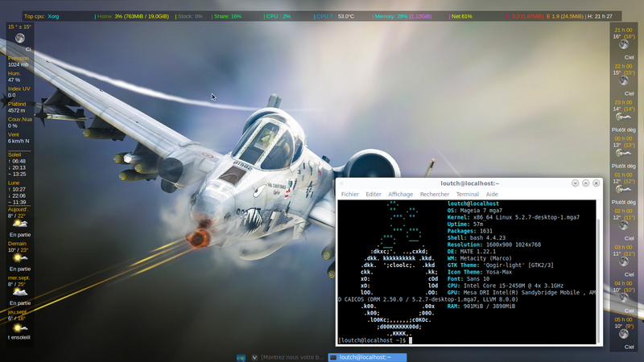
Task: Click the 'Packages: 1631' line in terminal
Action: click(x=469, y=231)
